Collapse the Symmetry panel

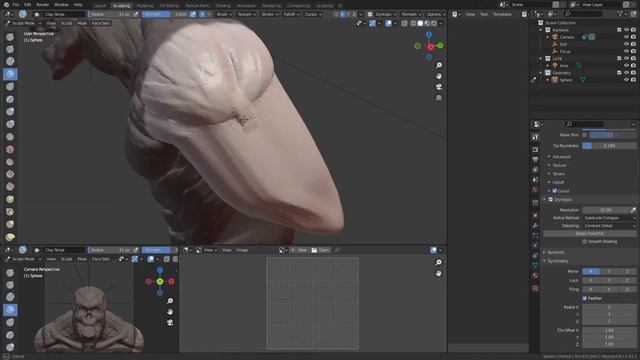click(x=544, y=261)
